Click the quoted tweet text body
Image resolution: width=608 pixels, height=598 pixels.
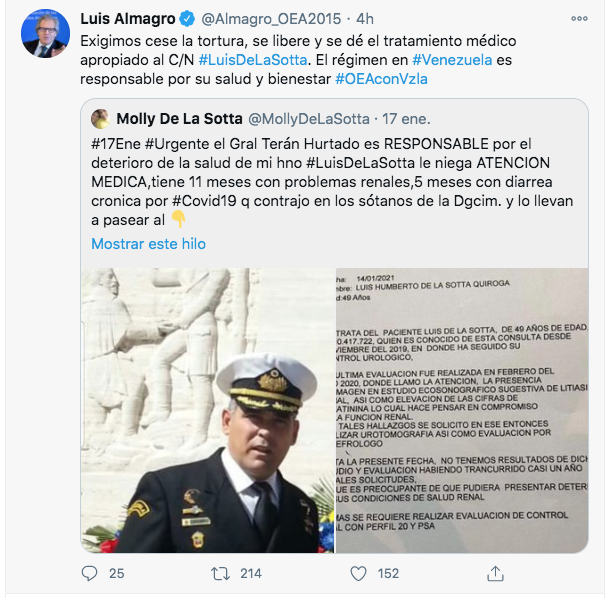click(332, 182)
